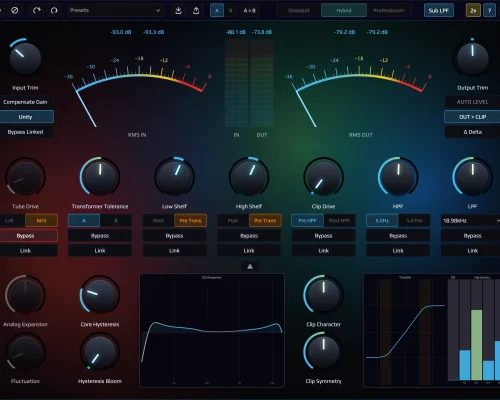This screenshot has height=400, width=500.
Task: Select Post HPF under Clip Drive
Action: [339, 221]
